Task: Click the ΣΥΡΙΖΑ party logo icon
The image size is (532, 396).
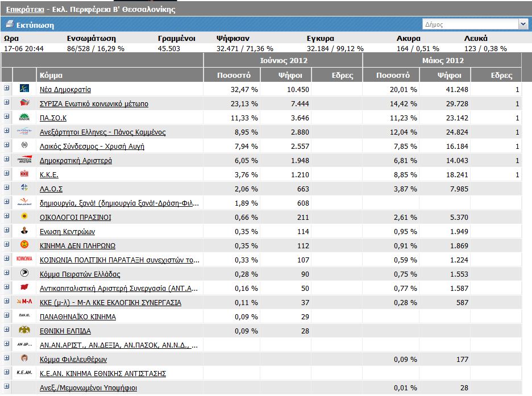Action: click(24, 103)
